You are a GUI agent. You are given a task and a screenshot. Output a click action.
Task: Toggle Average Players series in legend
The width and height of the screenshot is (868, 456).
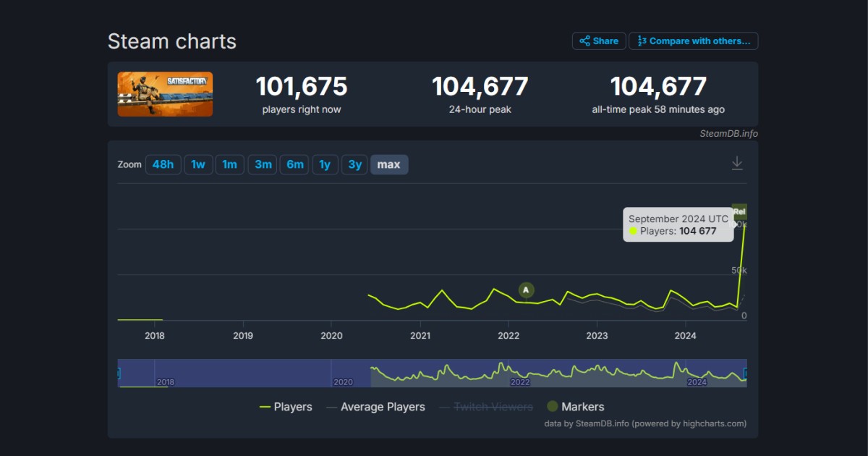point(375,408)
